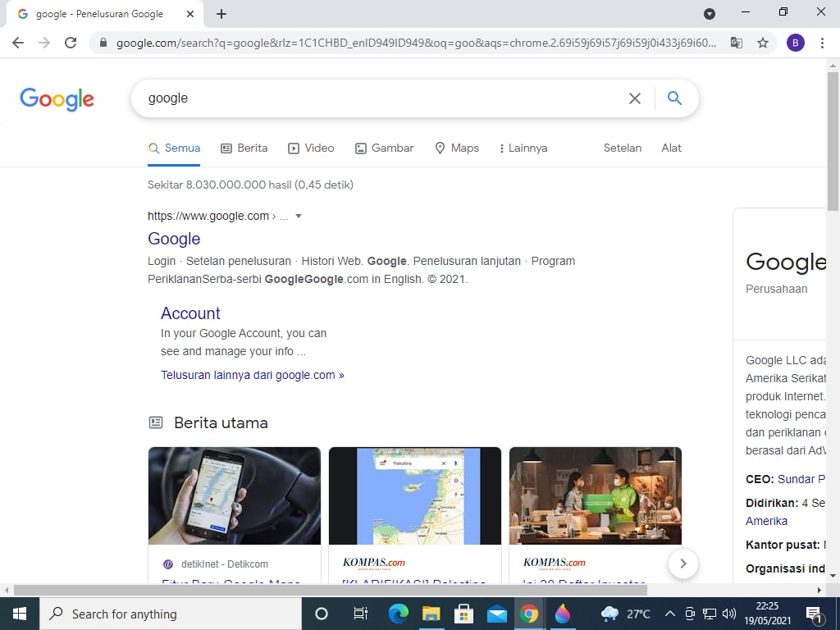Click the Berita utama heading

click(x=221, y=423)
